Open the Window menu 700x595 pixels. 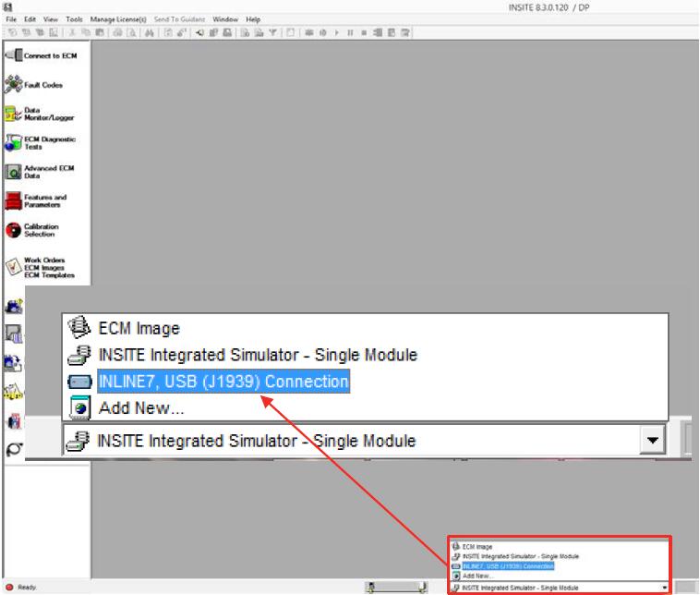(x=225, y=19)
